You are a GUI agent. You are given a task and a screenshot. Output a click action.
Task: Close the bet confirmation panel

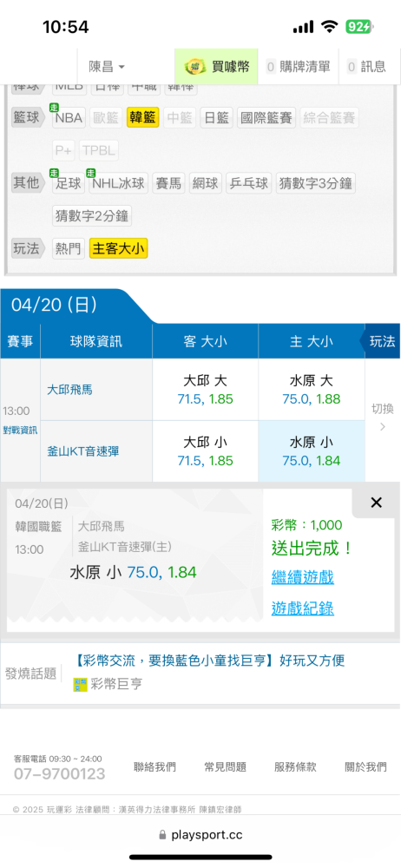(376, 503)
